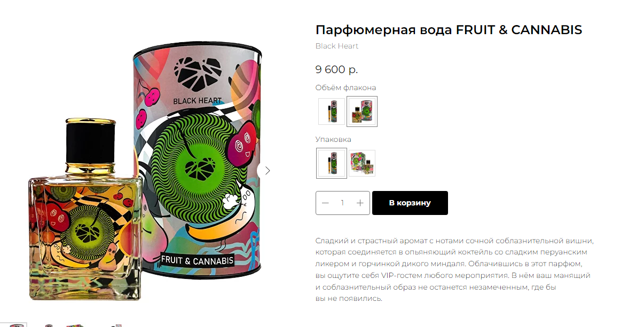Click the FRUIT & CANNABIS label on tube
Screen dimensions: 644x327
point(197,261)
